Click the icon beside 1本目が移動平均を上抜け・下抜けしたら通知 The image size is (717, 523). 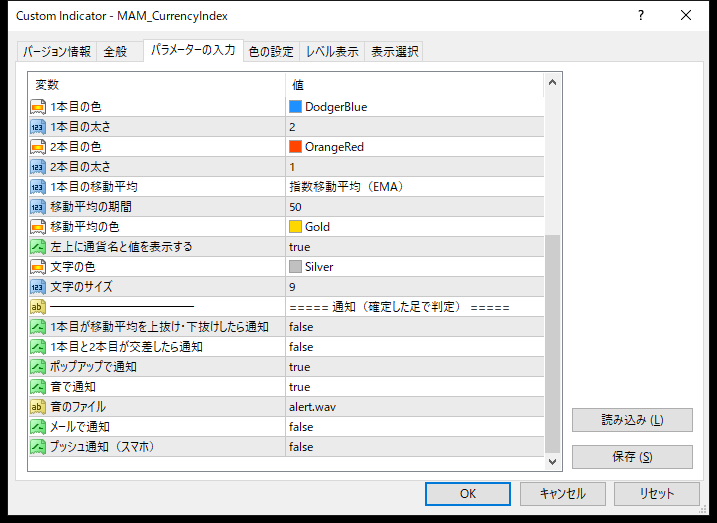pos(38,327)
